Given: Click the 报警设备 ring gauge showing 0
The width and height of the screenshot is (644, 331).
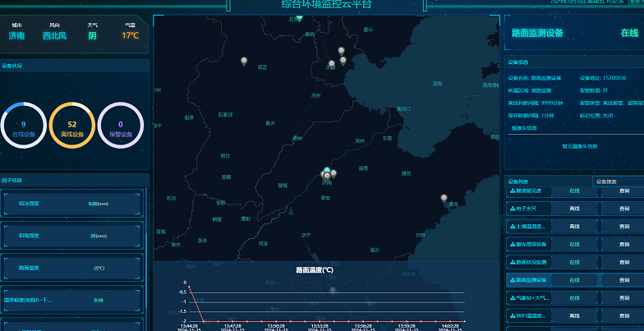Looking at the screenshot, I should (121, 125).
